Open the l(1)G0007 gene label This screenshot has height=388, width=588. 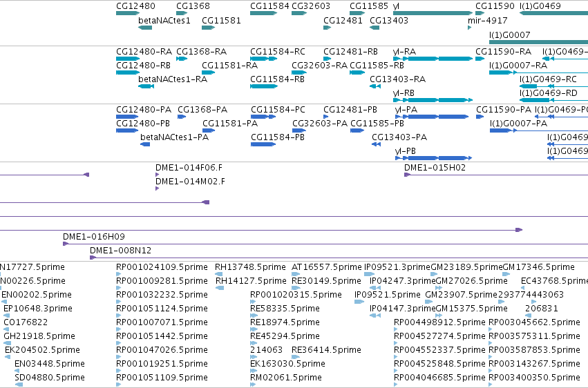510,35
